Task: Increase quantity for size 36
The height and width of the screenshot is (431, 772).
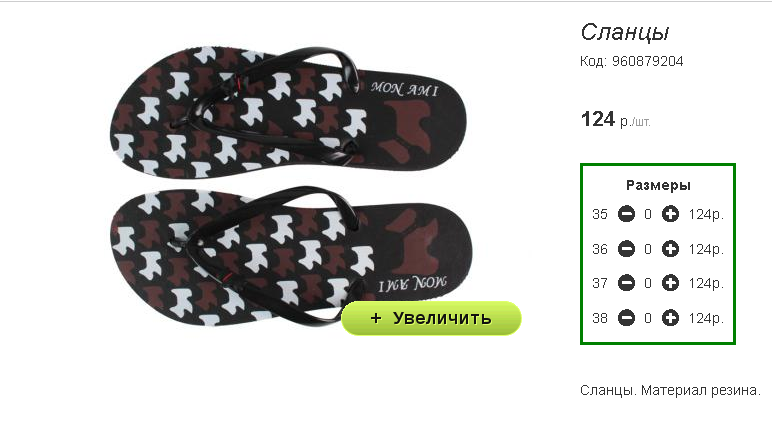Action: click(670, 249)
